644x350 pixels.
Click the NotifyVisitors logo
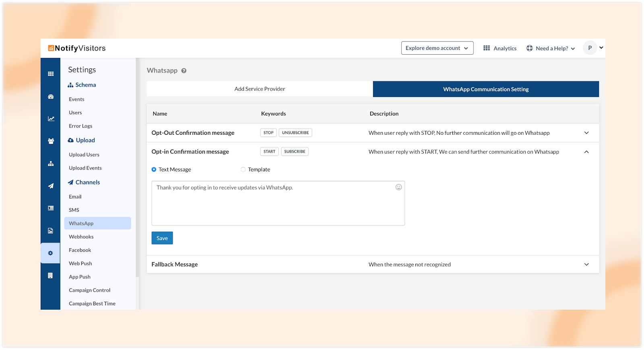(x=77, y=48)
